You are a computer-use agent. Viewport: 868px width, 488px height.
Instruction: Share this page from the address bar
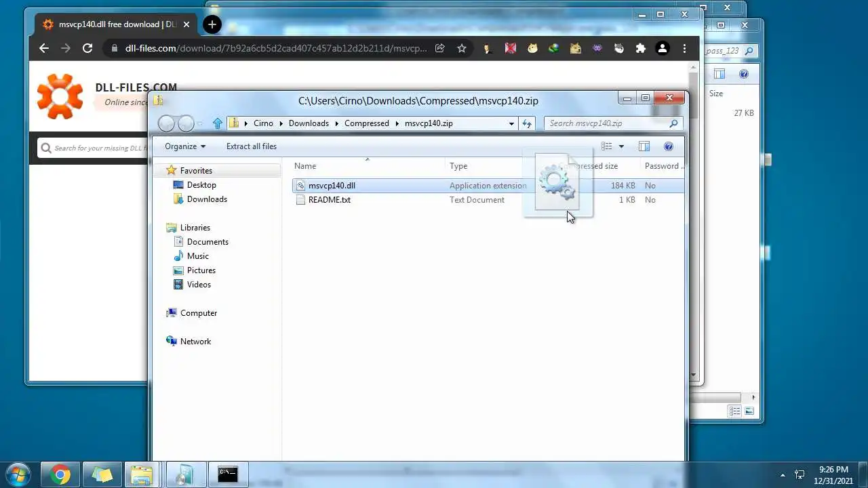439,48
